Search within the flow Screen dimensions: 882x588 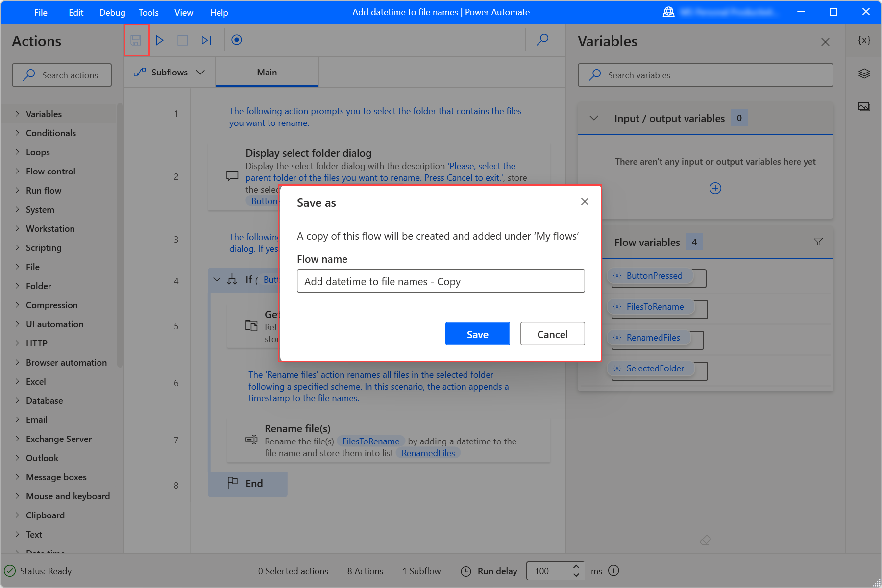pos(542,40)
